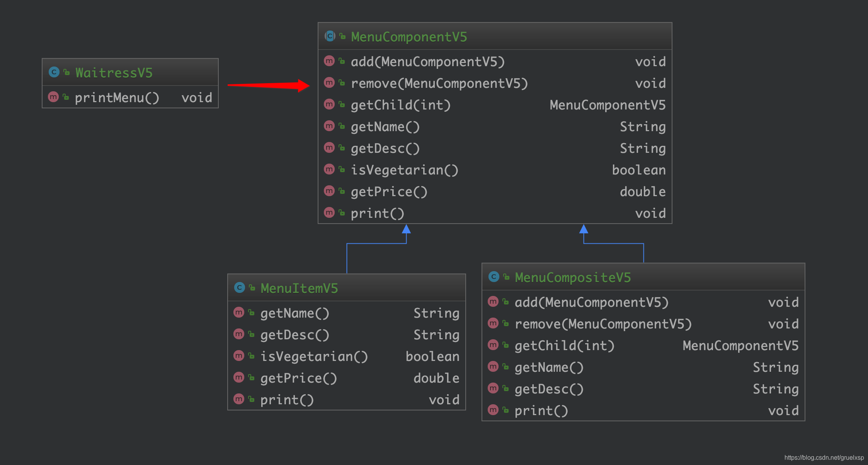Click method icon of getChild(int) in MenuCompositeV5
The image size is (868, 465).
point(493,345)
